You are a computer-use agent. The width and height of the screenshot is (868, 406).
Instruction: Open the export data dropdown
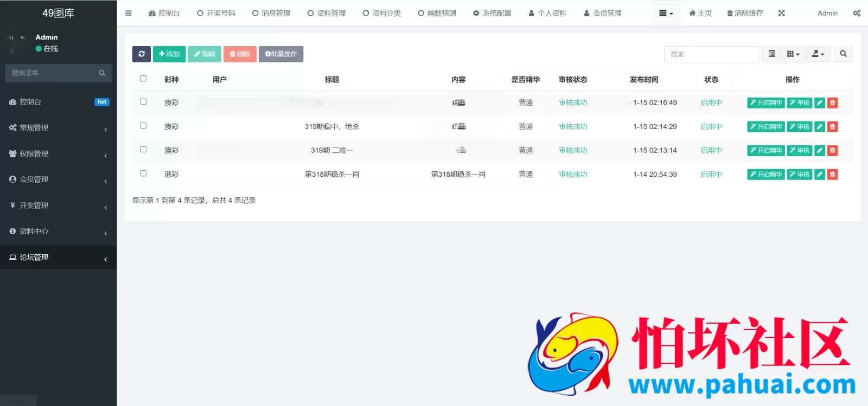(818, 54)
